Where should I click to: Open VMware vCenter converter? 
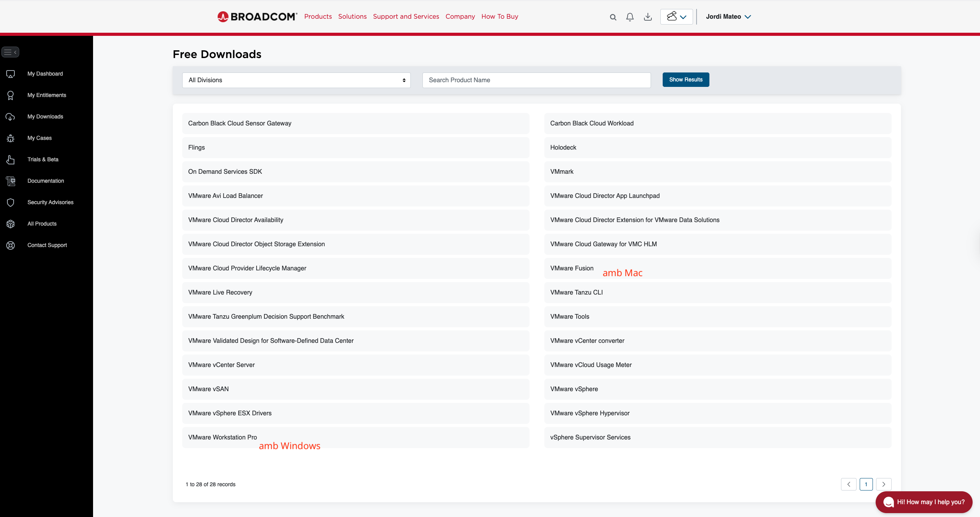pyautogui.click(x=718, y=341)
